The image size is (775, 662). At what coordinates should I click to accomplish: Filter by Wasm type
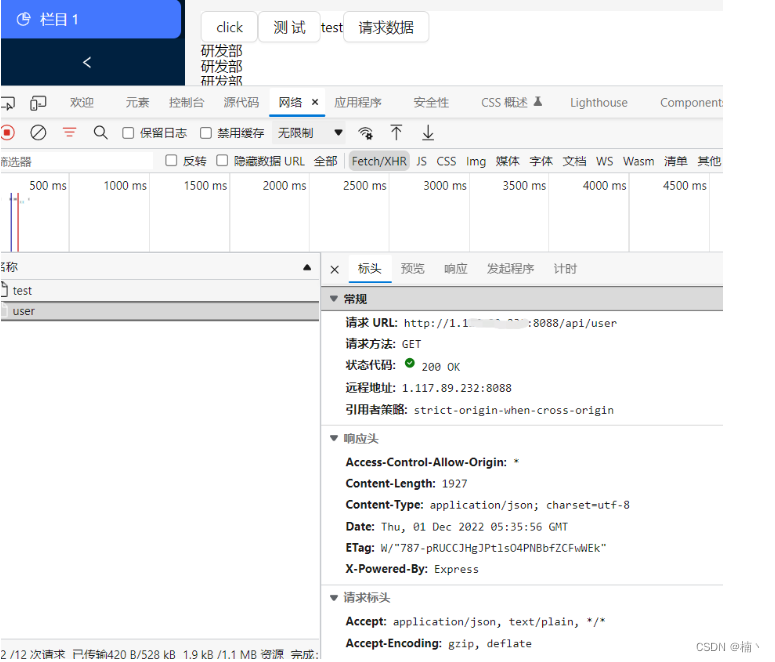click(x=638, y=161)
